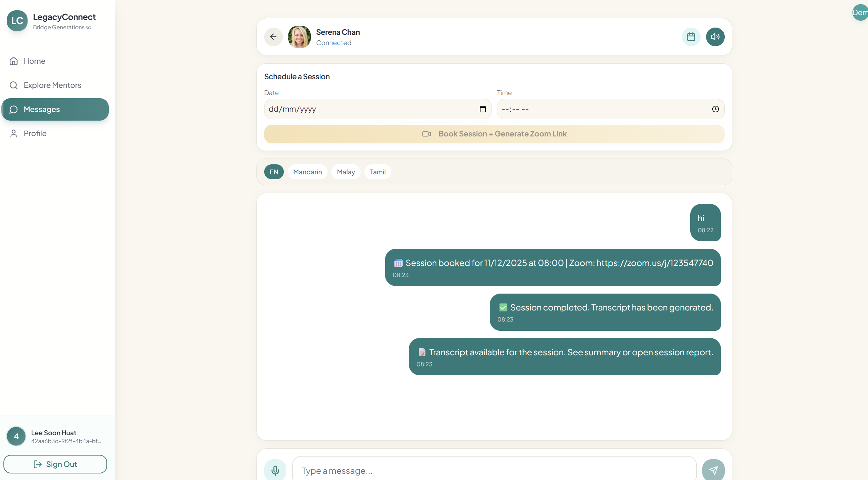This screenshot has height=480, width=868.
Task: Click the LC LegacyConnect logo
Action: click(17, 21)
